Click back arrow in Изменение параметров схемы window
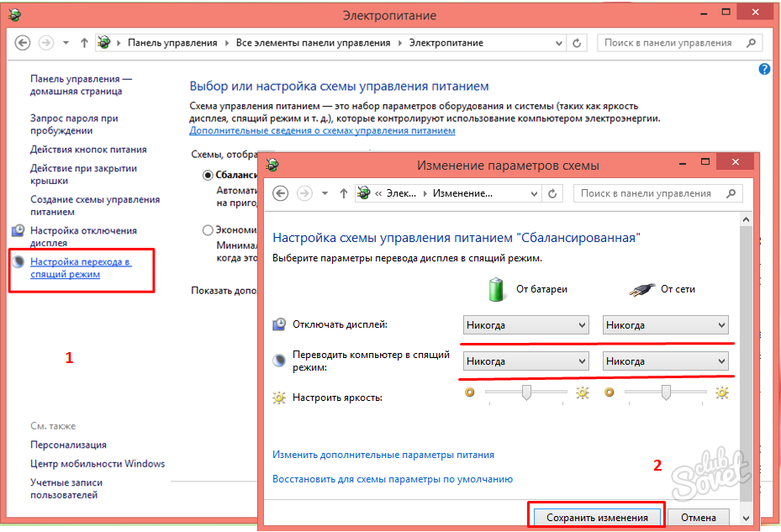The image size is (781, 532). tap(281, 193)
